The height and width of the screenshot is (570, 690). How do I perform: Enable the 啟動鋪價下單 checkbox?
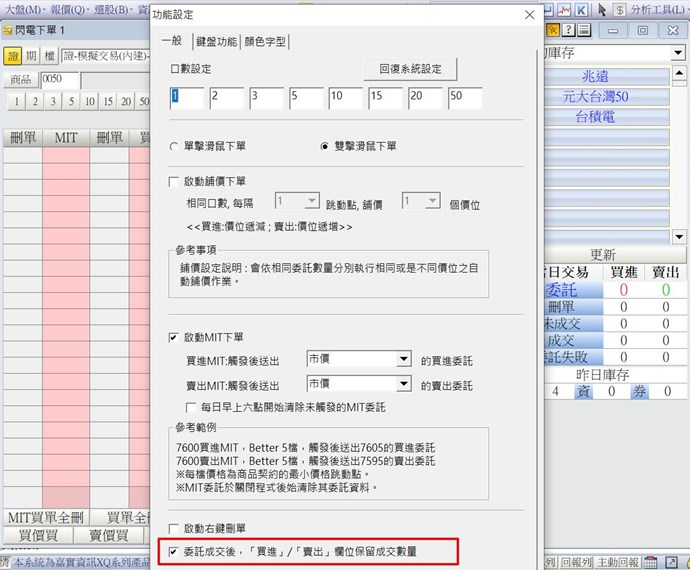(175, 181)
